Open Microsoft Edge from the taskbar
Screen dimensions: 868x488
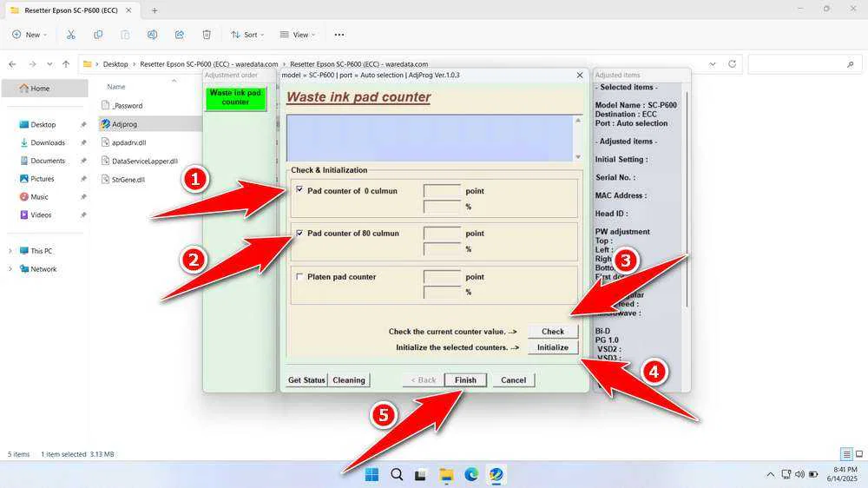click(470, 475)
